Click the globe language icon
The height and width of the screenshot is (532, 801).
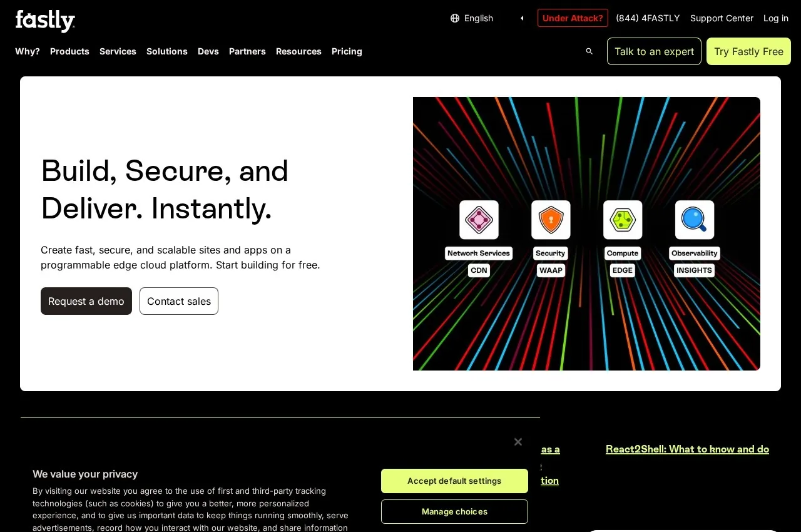point(455,18)
